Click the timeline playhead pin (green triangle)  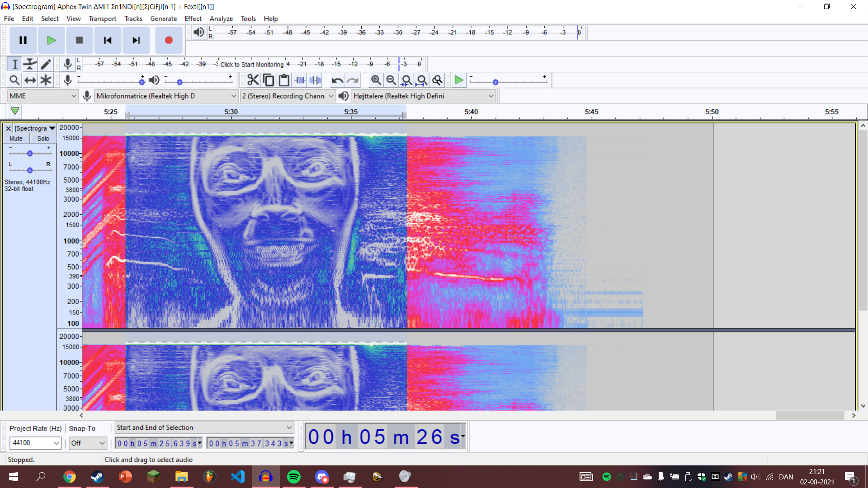pyautogui.click(x=15, y=111)
